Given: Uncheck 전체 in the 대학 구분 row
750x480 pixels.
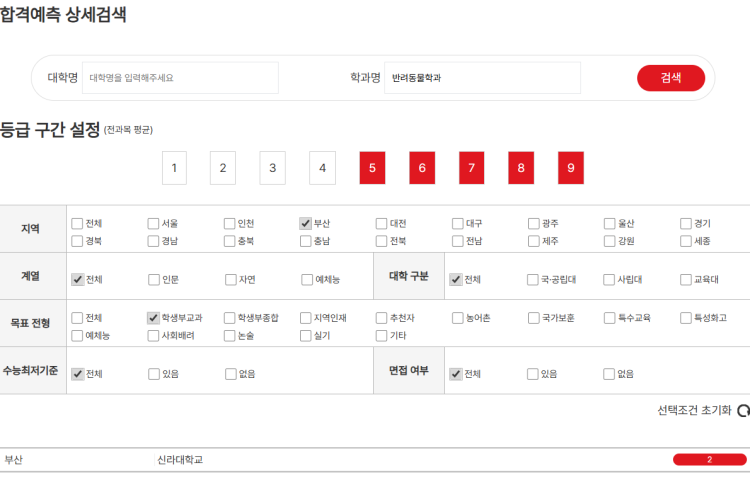Looking at the screenshot, I should pyautogui.click(x=456, y=280).
